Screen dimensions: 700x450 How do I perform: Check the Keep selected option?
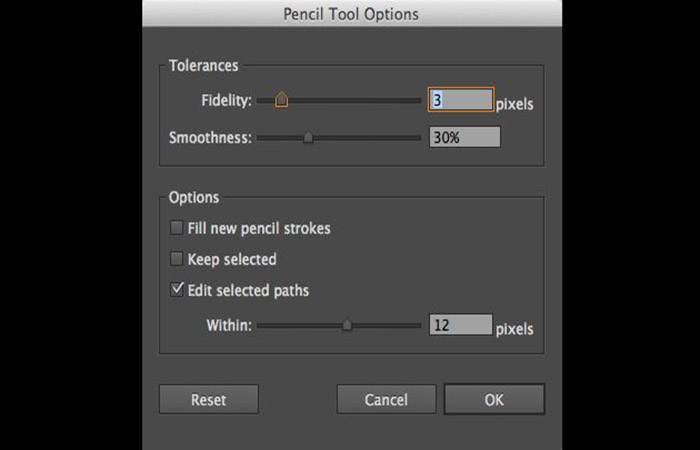click(177, 259)
